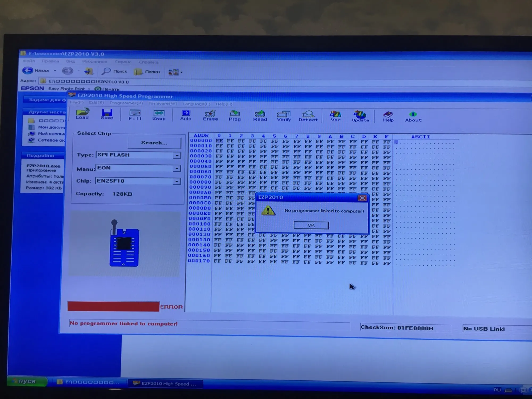Open the Programmer(P) menu

point(126,103)
